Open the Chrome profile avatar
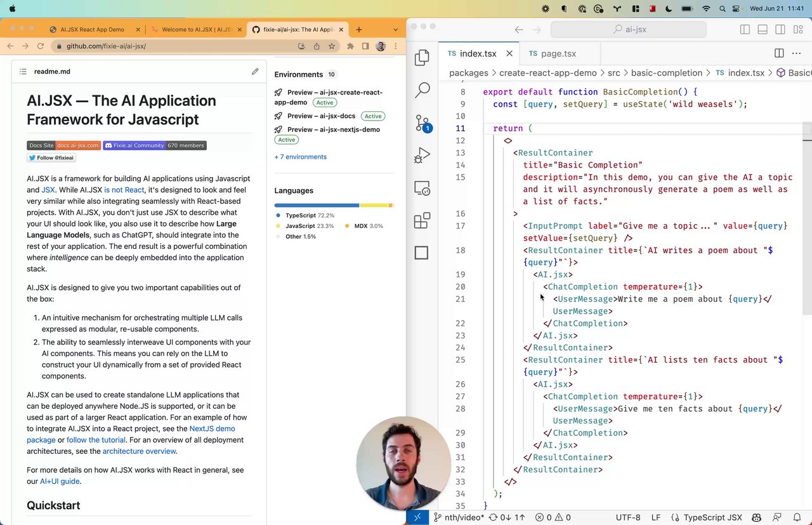Image resolution: width=812 pixels, height=525 pixels. point(381,46)
